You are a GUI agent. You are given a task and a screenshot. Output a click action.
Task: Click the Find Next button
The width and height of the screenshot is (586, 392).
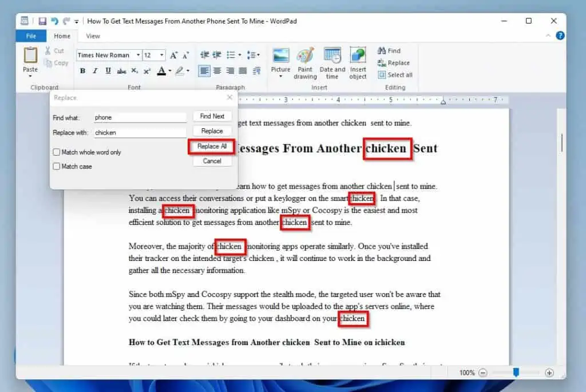[x=212, y=116]
